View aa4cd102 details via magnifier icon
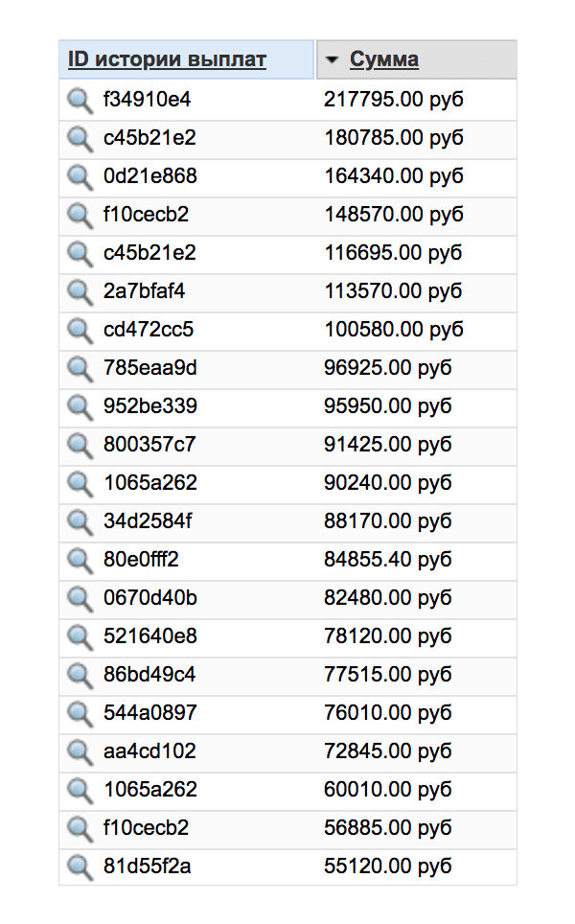 coord(79,751)
